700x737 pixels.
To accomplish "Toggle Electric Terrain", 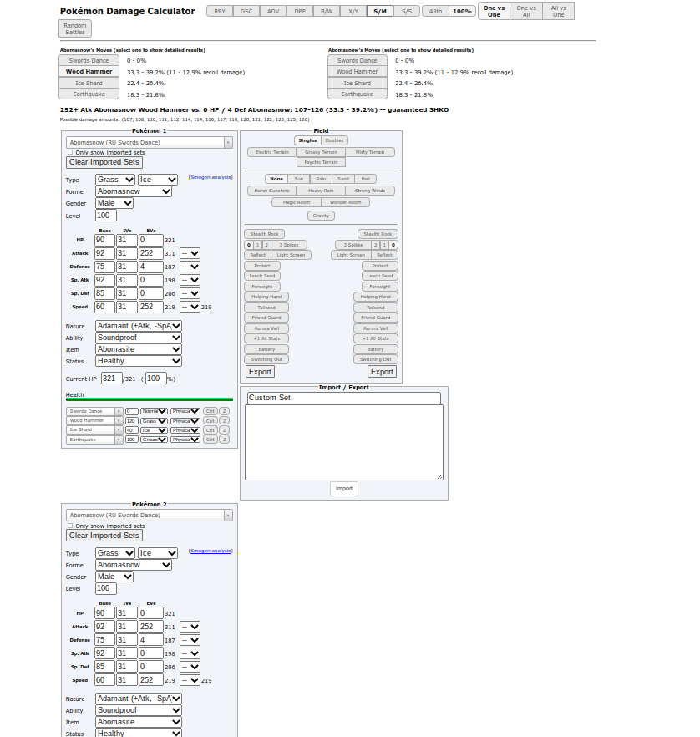I will pyautogui.click(x=272, y=152).
